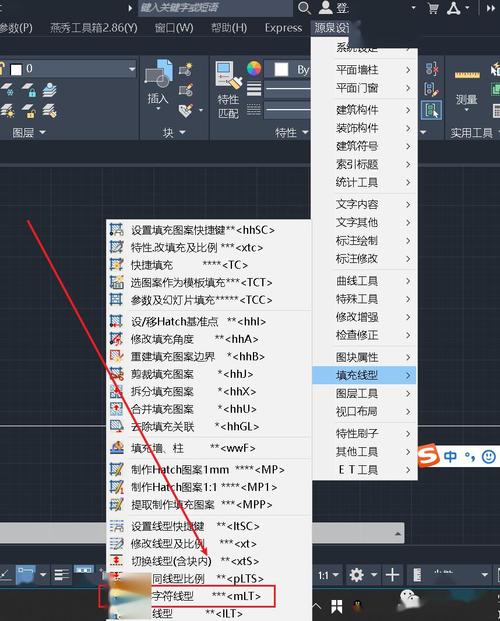500x621 pixels.
Task: Expand the 块 panel title
Action: [174, 132]
